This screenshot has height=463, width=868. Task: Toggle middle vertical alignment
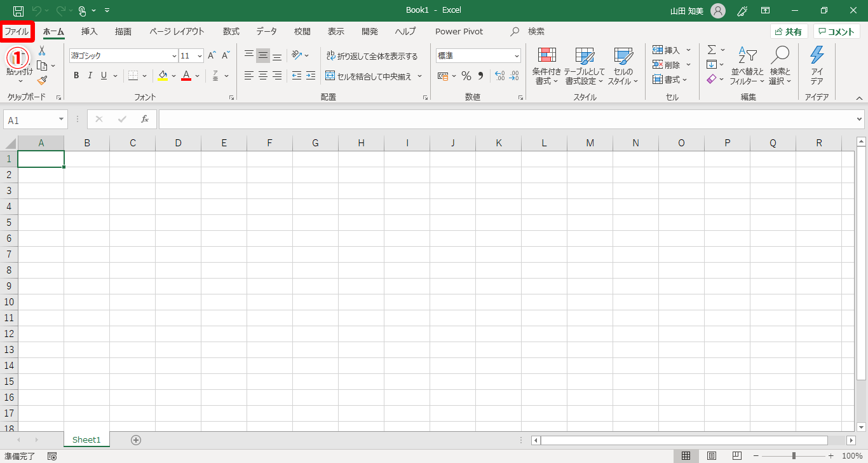(263, 55)
